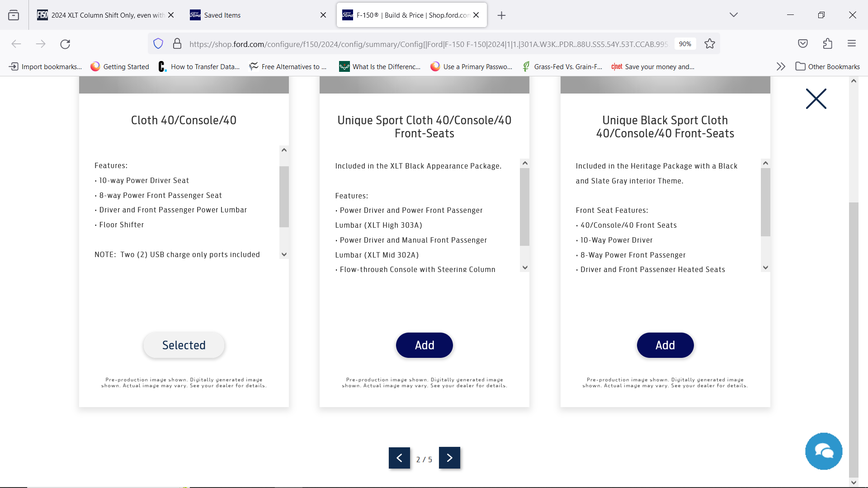Close the seat options overlay
This screenshot has width=868, height=488.
(x=815, y=99)
